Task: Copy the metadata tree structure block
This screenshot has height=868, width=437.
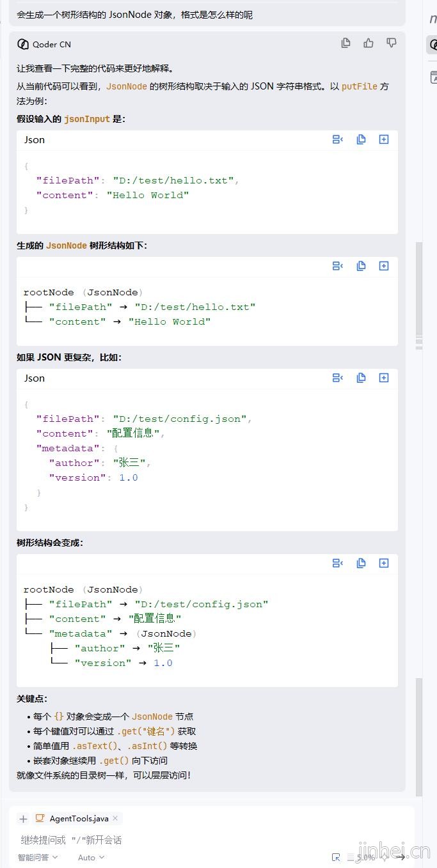Action: (361, 563)
